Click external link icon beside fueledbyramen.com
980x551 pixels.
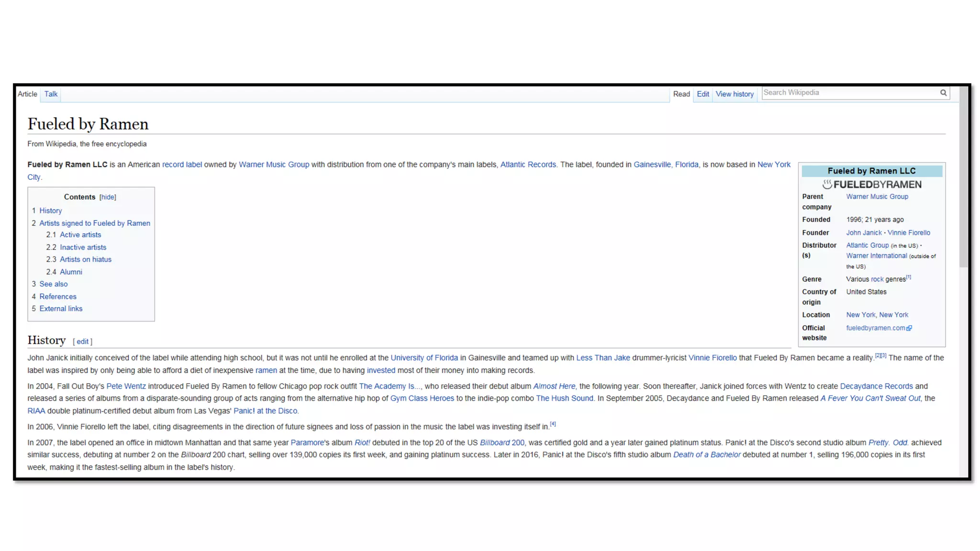[x=909, y=328]
